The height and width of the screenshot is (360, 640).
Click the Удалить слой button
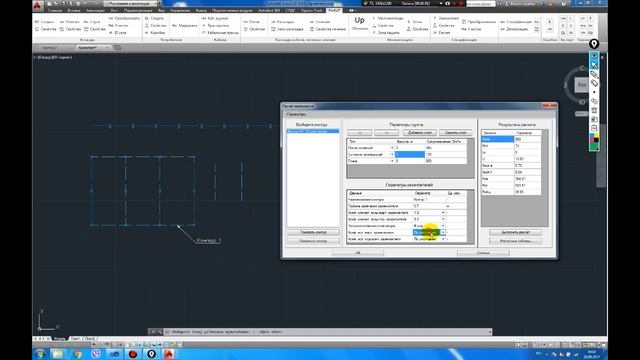[x=456, y=133]
